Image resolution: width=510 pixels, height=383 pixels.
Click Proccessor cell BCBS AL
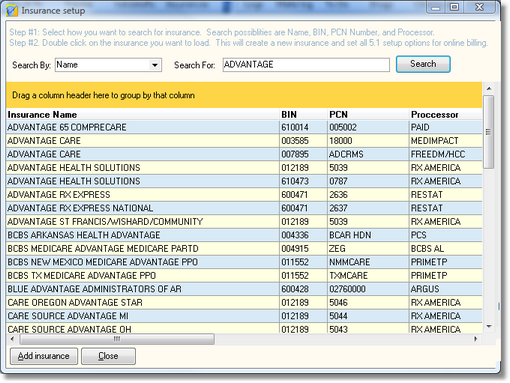tap(446, 249)
